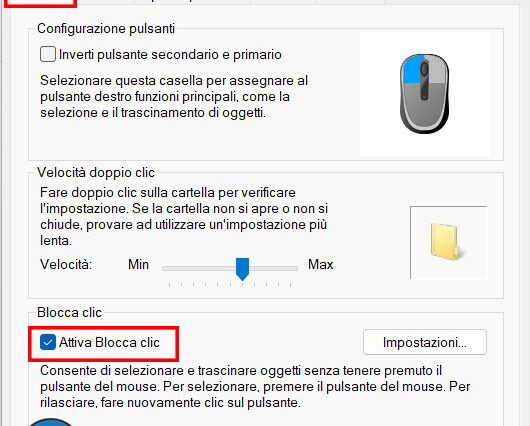Open Blocca clic Impostazioni... button
This screenshot has height=426, width=530.
[x=425, y=342]
